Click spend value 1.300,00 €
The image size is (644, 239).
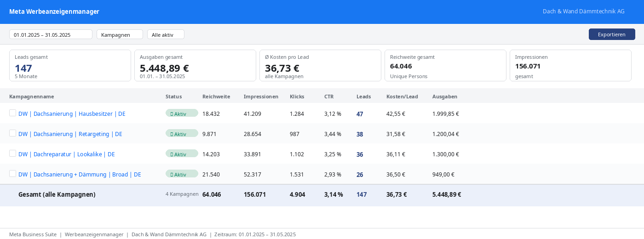pos(446,154)
